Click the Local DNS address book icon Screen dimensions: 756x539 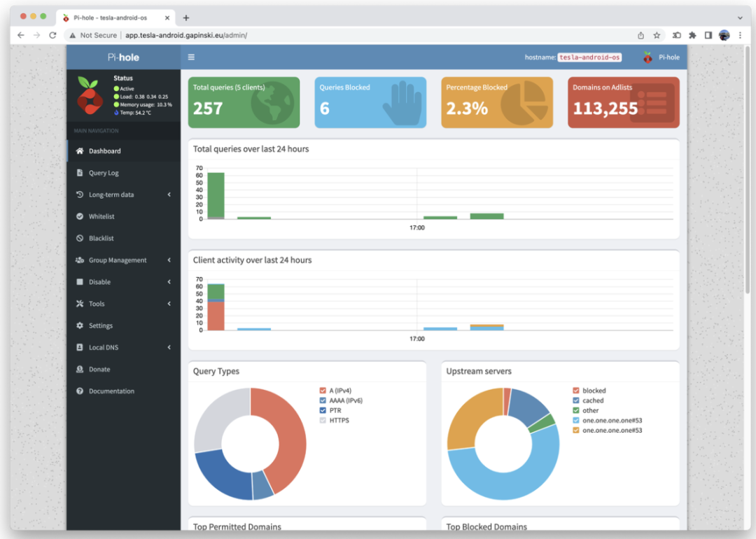point(80,347)
